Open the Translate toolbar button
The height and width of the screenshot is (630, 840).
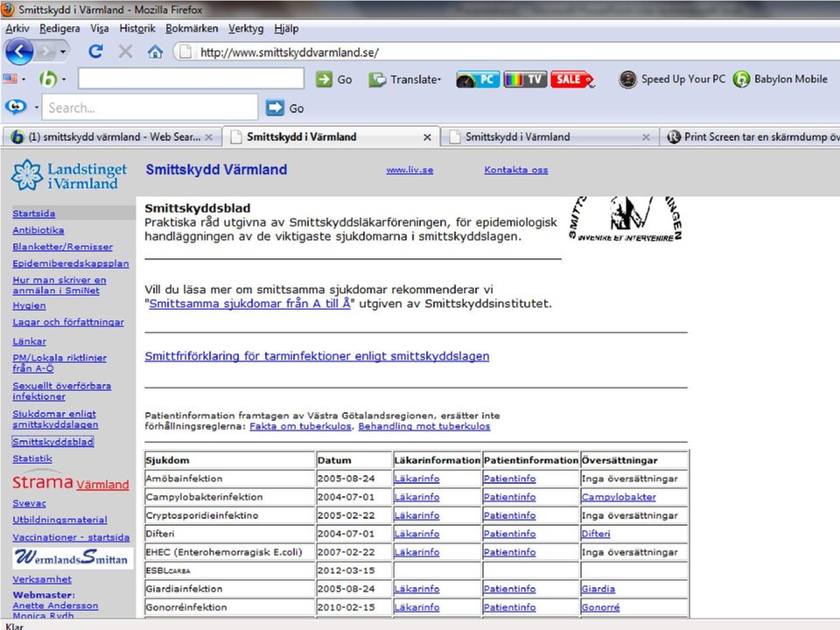click(x=405, y=80)
